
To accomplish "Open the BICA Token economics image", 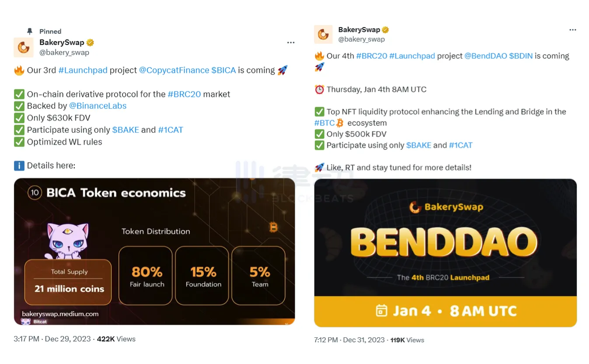I will click(x=154, y=251).
